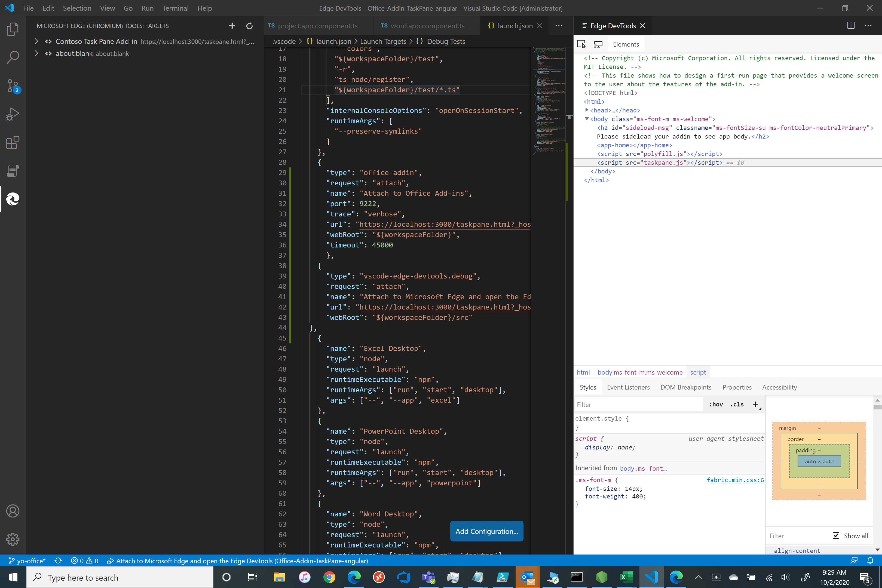
Task: Click the add target plus icon
Action: pos(232,26)
